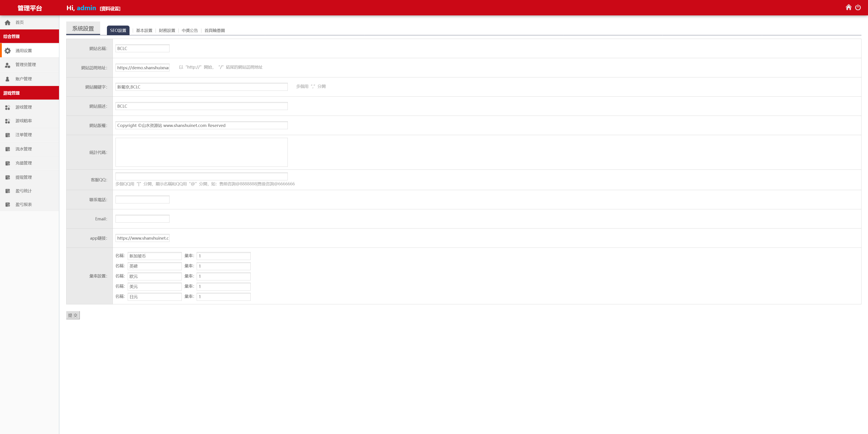The height and width of the screenshot is (434, 868).
Task: Open 提现管理 text in the sidebar
Action: pyautogui.click(x=24, y=177)
